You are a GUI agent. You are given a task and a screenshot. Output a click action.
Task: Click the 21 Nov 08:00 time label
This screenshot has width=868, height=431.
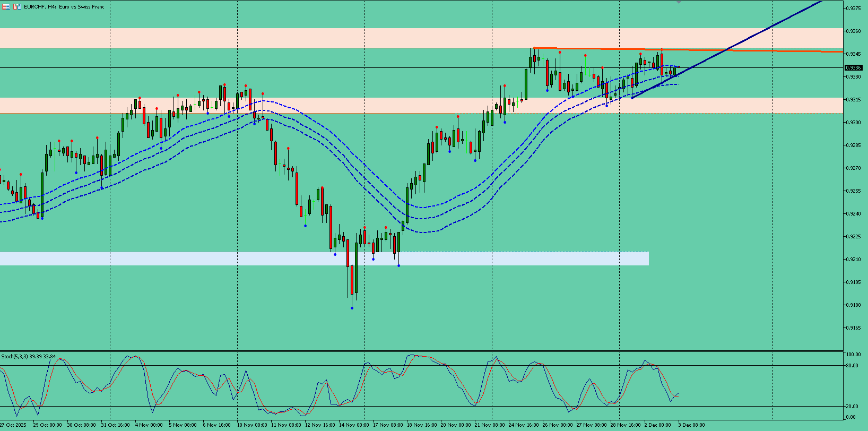click(490, 425)
